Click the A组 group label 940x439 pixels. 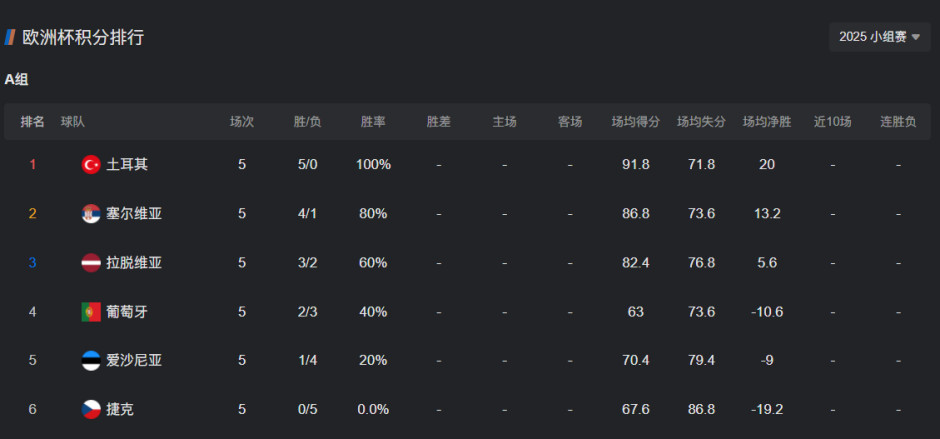pyautogui.click(x=16, y=79)
